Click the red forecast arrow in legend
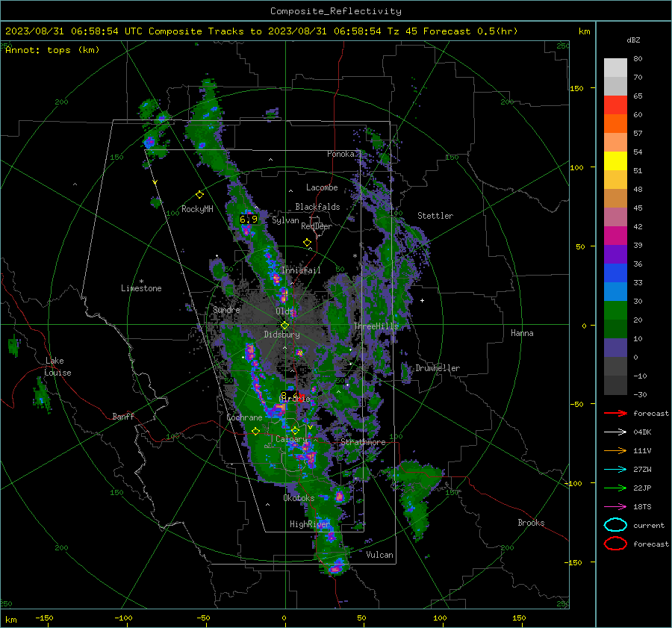Screen dimensions: 672x628 [x=615, y=413]
